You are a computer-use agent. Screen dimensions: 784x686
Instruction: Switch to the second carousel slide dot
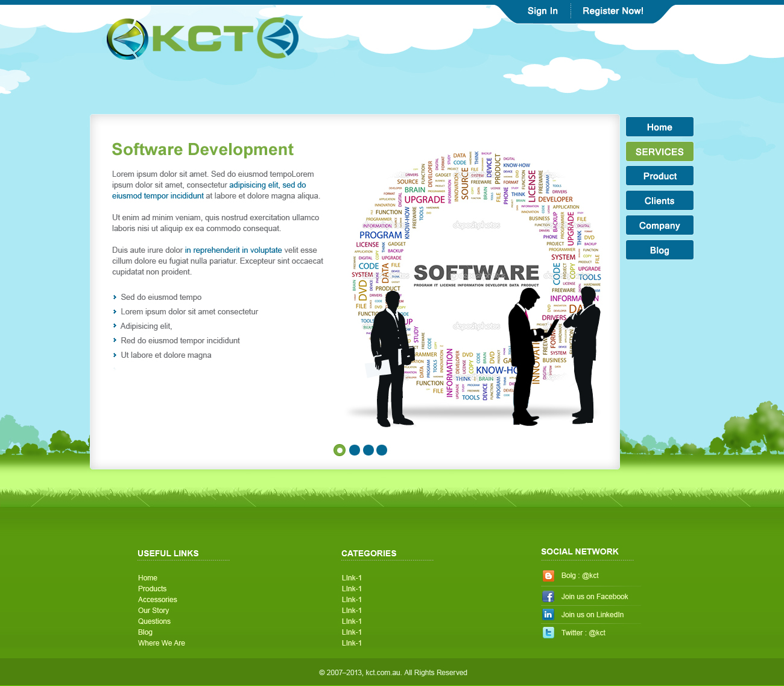point(355,450)
